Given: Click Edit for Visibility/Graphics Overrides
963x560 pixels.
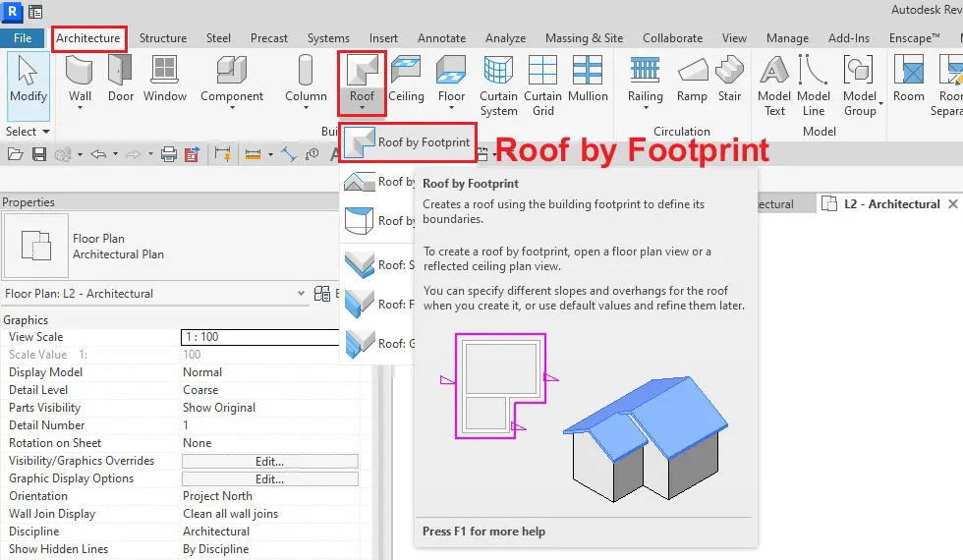Looking at the screenshot, I should [x=269, y=461].
